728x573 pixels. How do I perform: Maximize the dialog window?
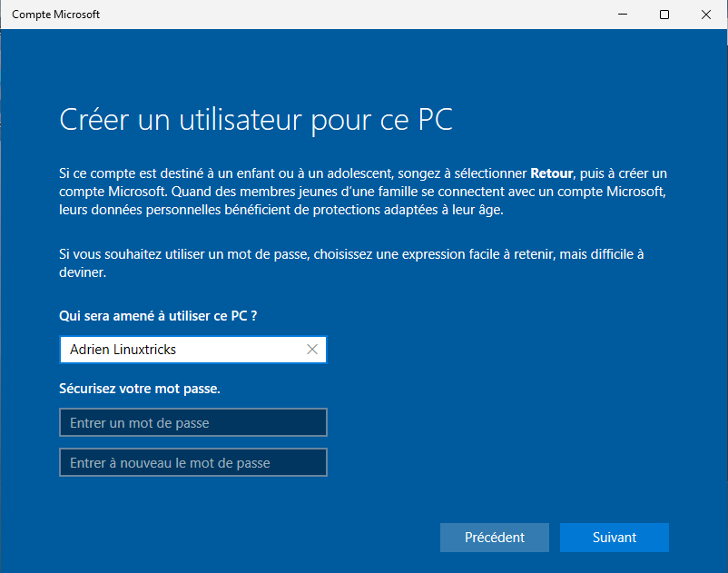pyautogui.click(x=664, y=15)
